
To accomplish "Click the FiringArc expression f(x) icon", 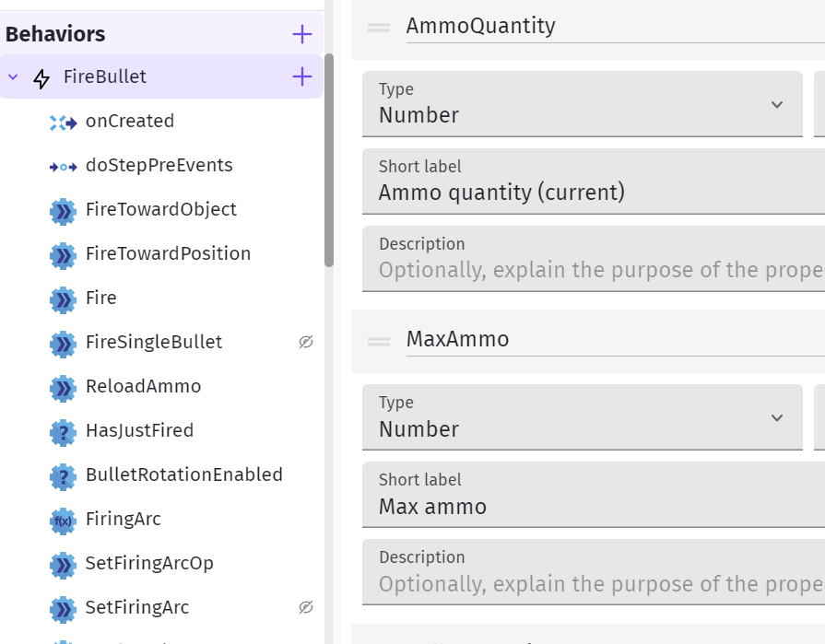I will (x=63, y=521).
